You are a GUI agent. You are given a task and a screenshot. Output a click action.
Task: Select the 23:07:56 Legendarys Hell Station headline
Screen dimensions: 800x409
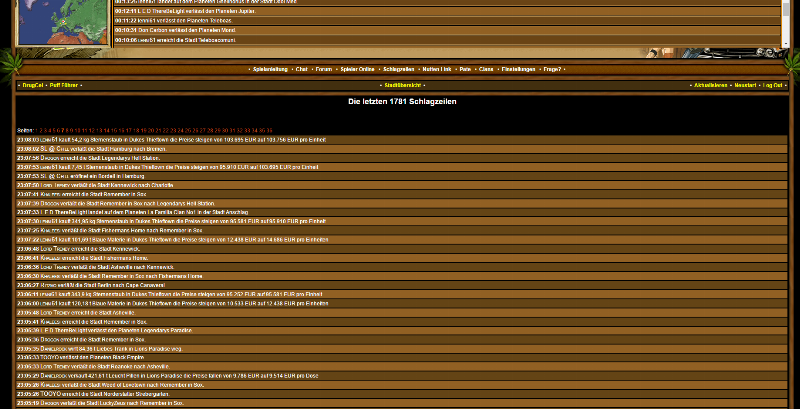[402, 158]
